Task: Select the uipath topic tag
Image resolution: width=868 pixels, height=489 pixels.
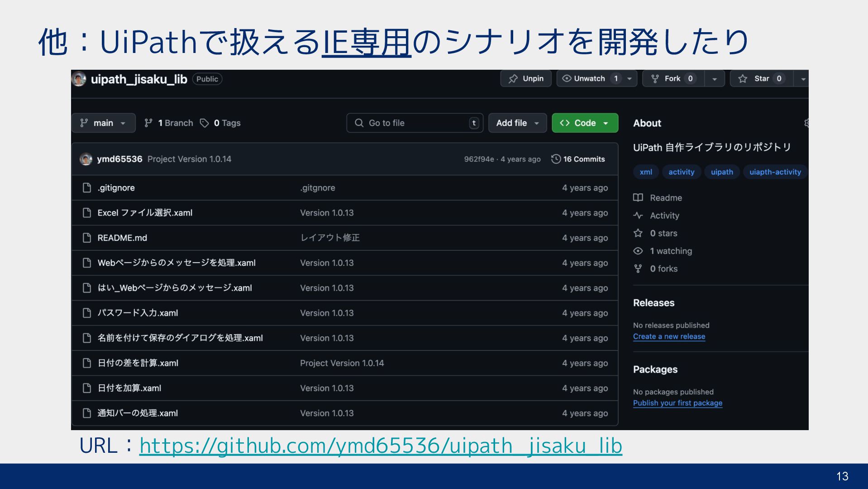Action: click(x=722, y=172)
